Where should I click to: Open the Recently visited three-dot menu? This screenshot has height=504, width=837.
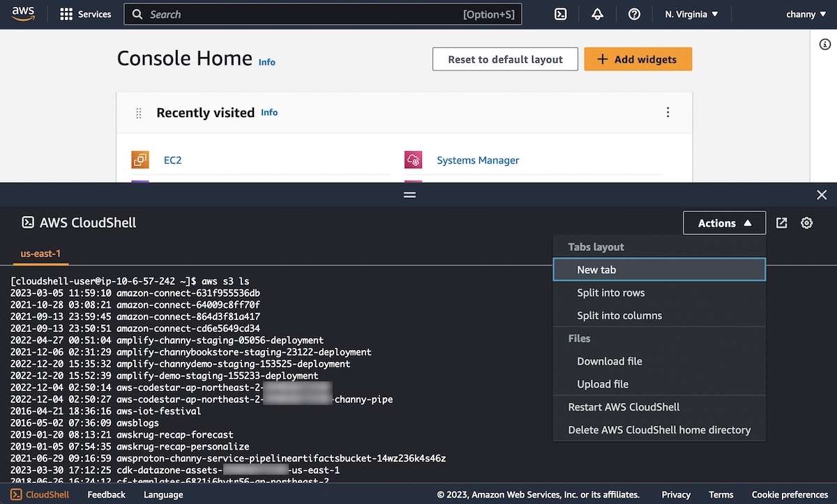click(668, 112)
